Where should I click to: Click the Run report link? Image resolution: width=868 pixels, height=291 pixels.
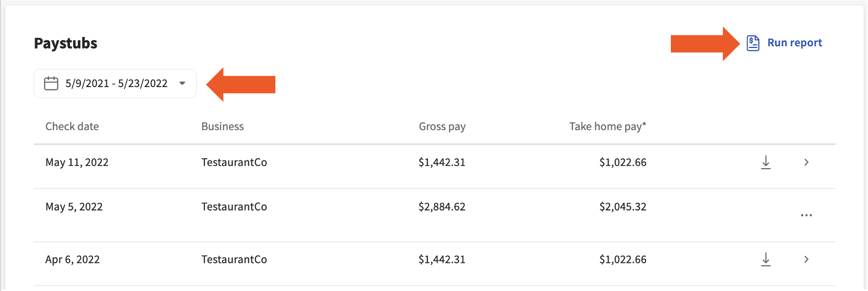[794, 43]
